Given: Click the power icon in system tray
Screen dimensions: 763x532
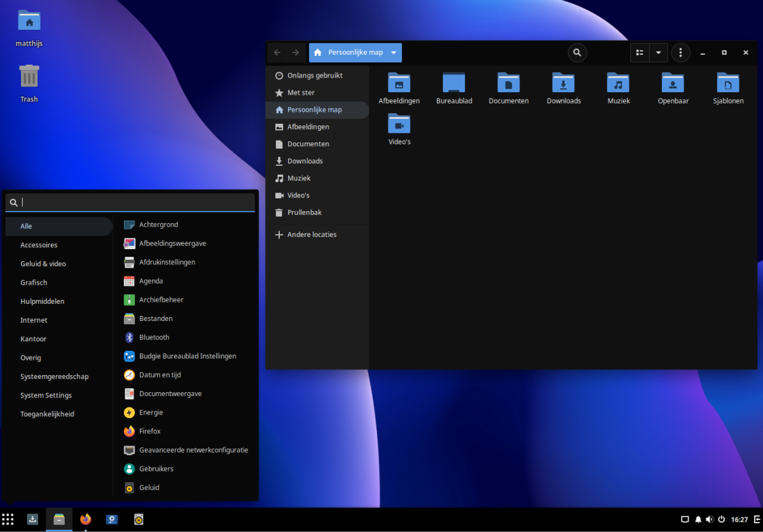Looking at the screenshot, I should click(722, 519).
